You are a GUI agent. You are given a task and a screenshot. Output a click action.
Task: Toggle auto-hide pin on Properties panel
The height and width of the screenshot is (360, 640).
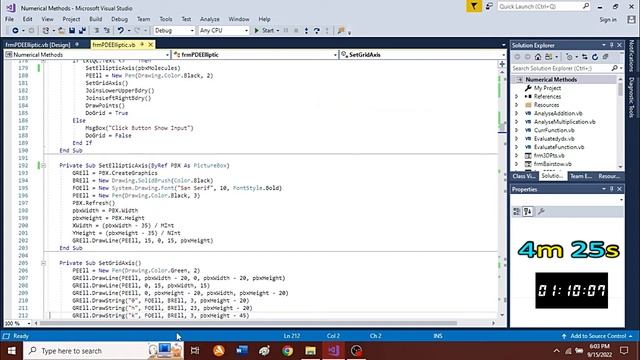(x=611, y=189)
